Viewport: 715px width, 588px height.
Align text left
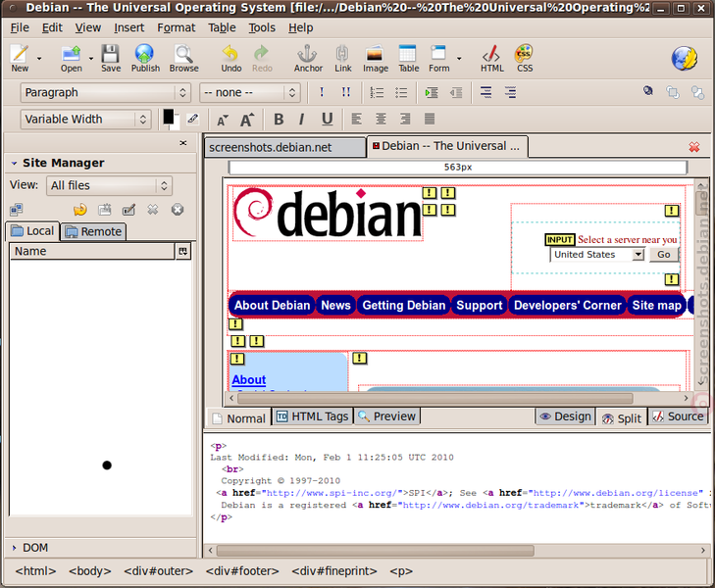tap(357, 119)
